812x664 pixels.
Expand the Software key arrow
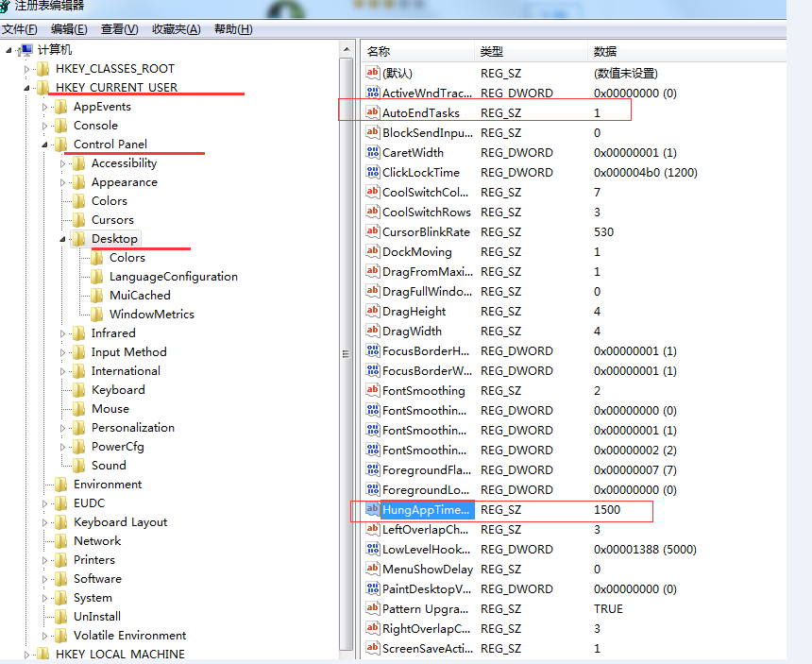click(45, 579)
